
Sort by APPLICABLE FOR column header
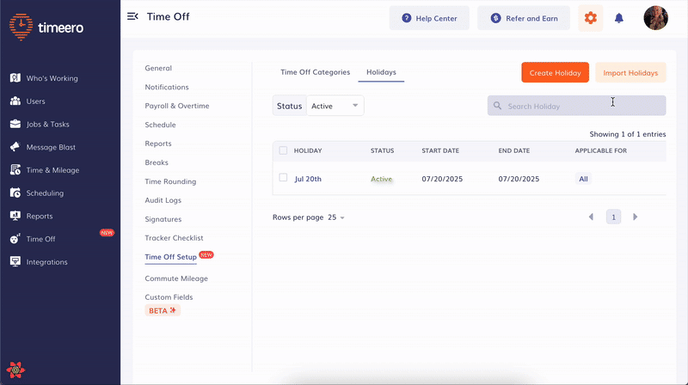point(601,151)
